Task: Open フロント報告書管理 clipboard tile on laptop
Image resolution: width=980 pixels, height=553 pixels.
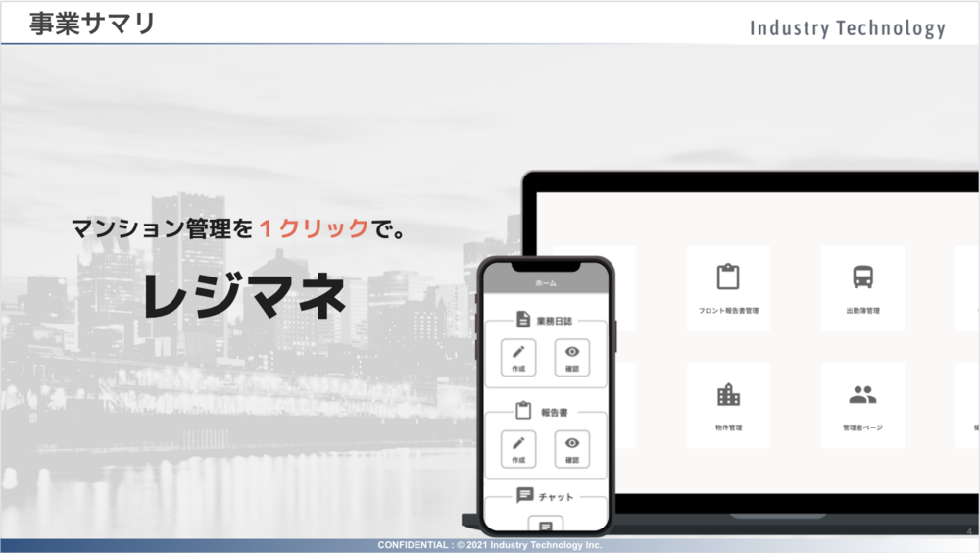Action: tap(728, 288)
